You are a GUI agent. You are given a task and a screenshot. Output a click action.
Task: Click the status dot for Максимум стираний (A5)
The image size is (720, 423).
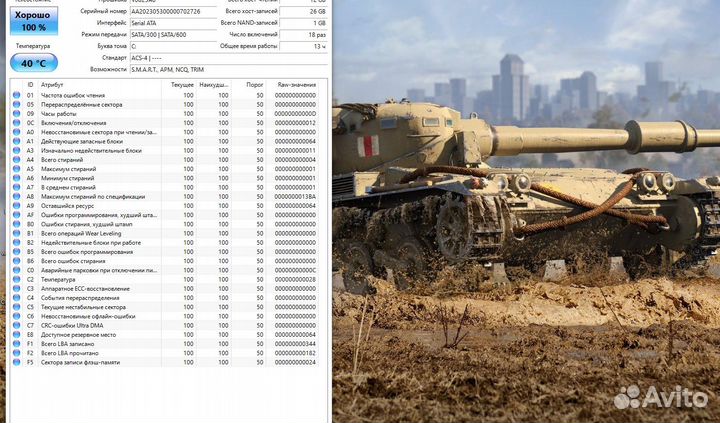click(x=17, y=169)
